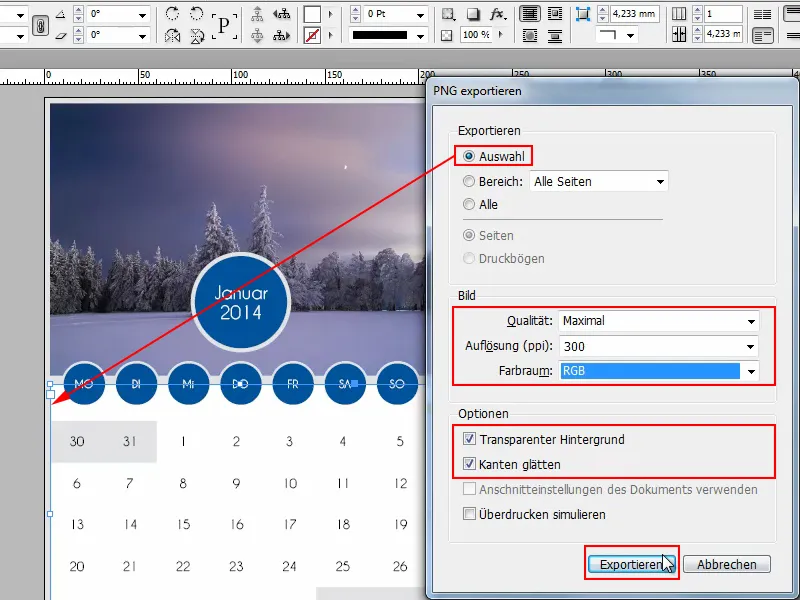Click the stroke swatch with the red slash

[x=312, y=35]
